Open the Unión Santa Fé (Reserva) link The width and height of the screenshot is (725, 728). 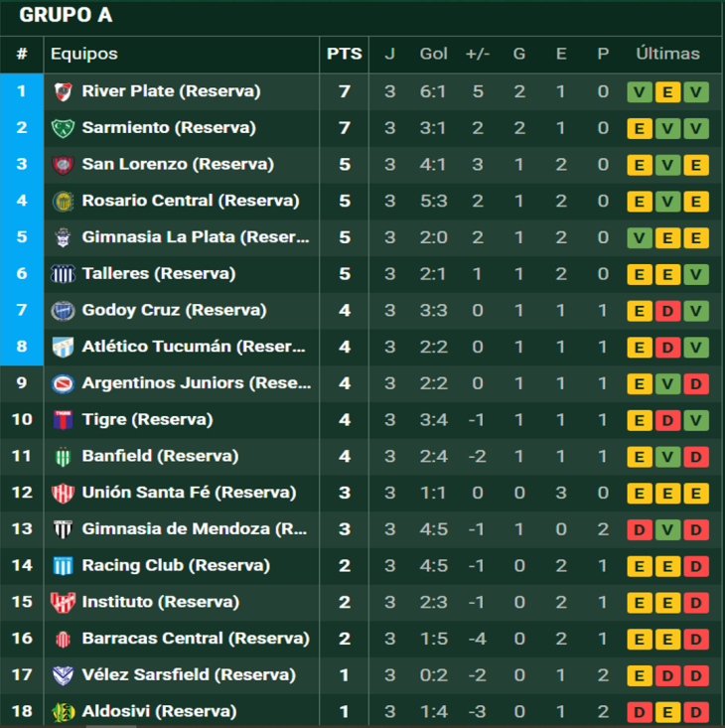click(x=189, y=493)
